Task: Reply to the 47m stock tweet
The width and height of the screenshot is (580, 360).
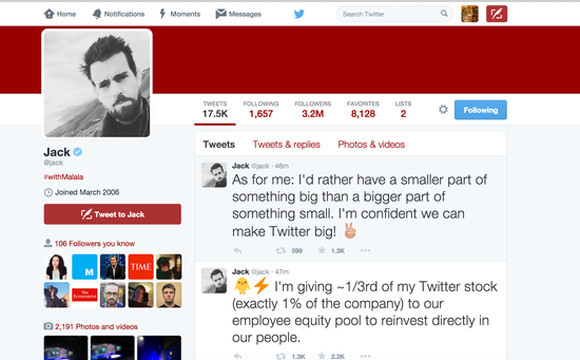Action: pyautogui.click(x=237, y=356)
